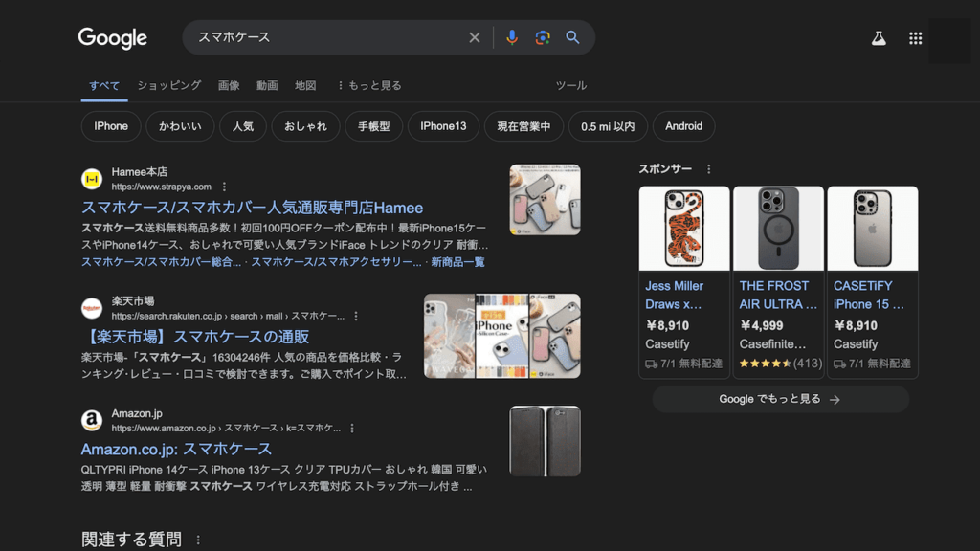Click the ¥4,999 price
This screenshot has height=551, width=980.
click(762, 325)
